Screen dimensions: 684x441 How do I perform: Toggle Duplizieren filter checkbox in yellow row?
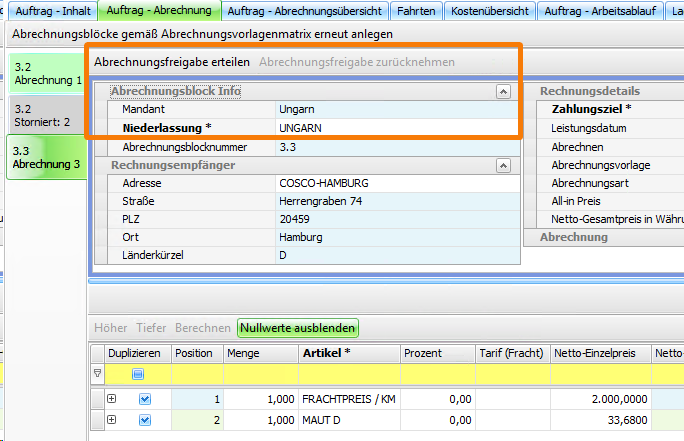point(138,374)
